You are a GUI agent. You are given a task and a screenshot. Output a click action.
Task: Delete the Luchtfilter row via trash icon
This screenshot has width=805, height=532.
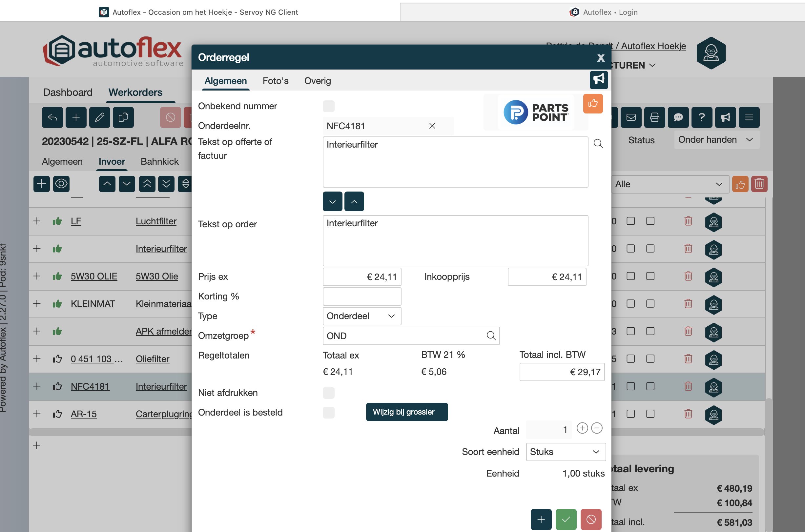tap(688, 221)
